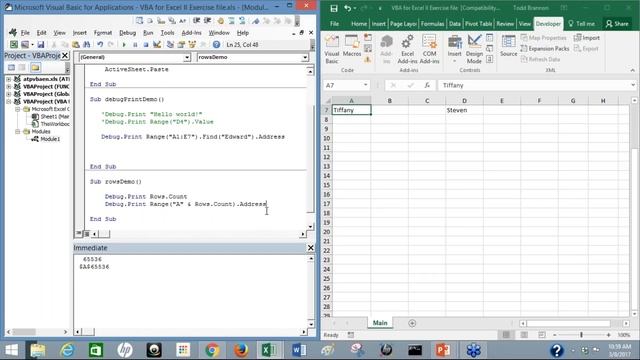Open the Insert menu in VBA editor
Screen dimensions: 640x360
pos(80,33)
